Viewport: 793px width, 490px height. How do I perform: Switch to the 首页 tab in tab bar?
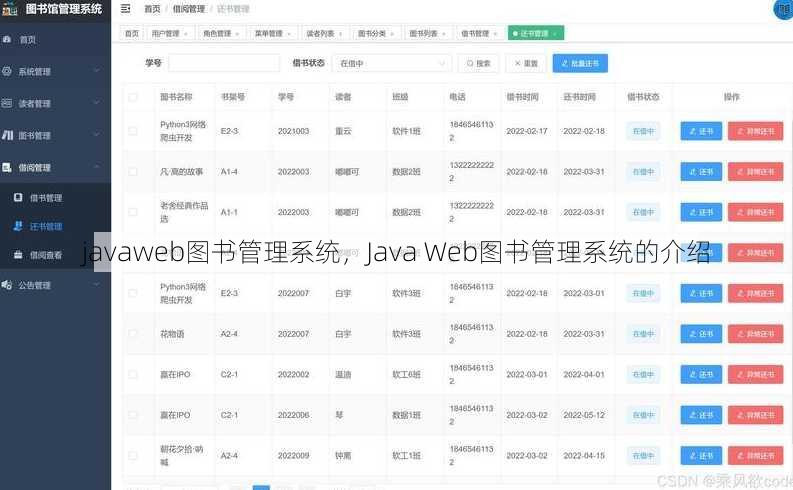(x=131, y=33)
